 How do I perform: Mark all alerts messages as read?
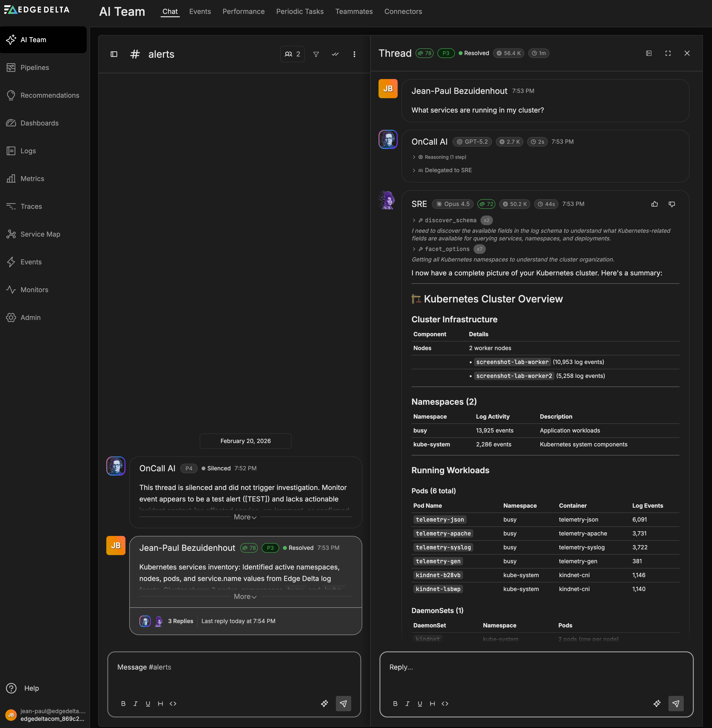[335, 54]
